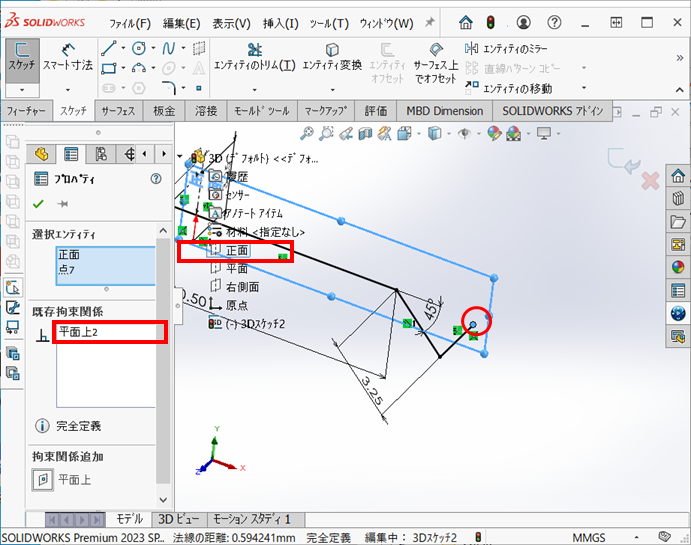Click the green checkmark to accept properties
This screenshot has width=691, height=545.
[39, 204]
